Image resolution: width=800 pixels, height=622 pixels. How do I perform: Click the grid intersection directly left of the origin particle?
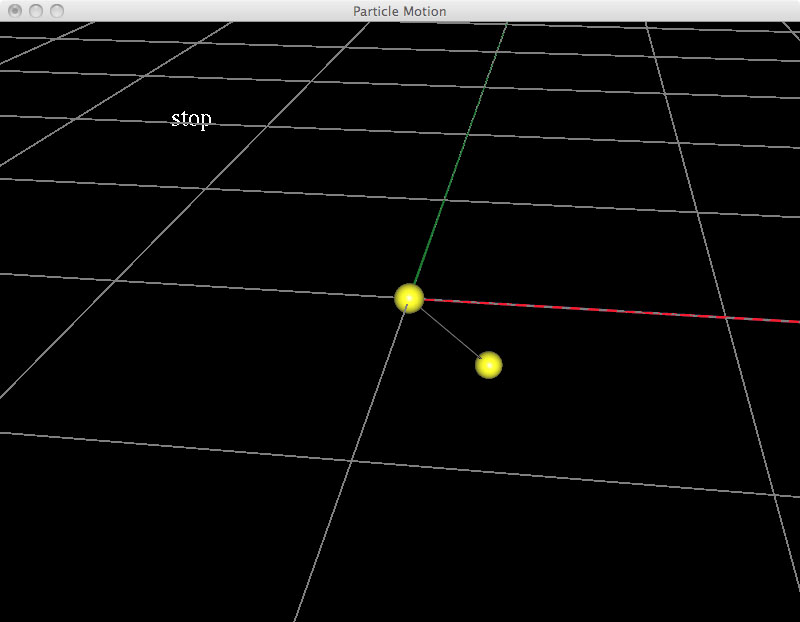coord(113,281)
